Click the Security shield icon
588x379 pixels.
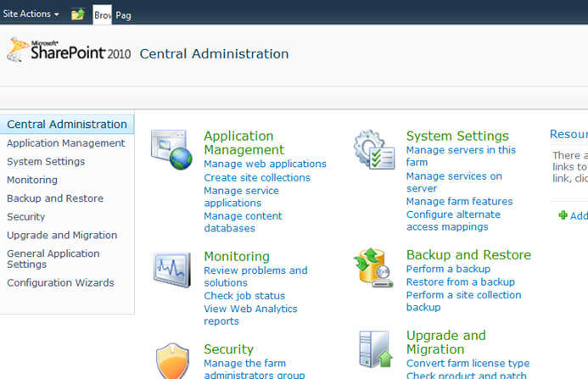(x=172, y=360)
